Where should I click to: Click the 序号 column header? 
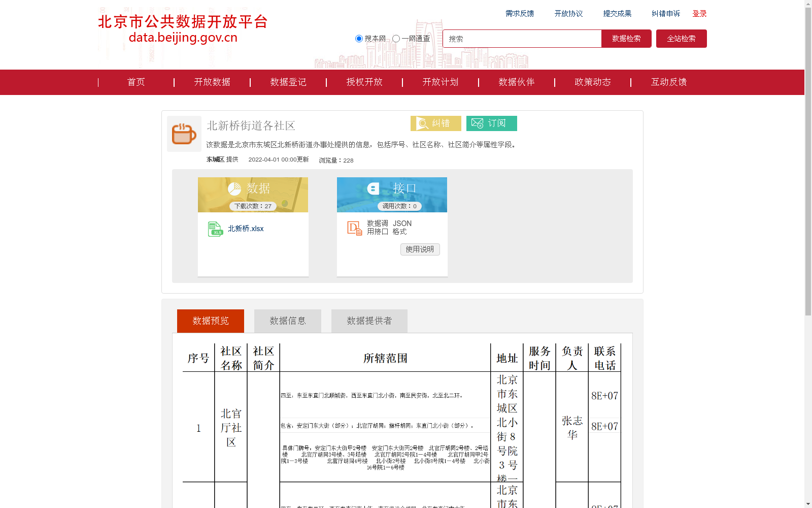[x=198, y=359]
